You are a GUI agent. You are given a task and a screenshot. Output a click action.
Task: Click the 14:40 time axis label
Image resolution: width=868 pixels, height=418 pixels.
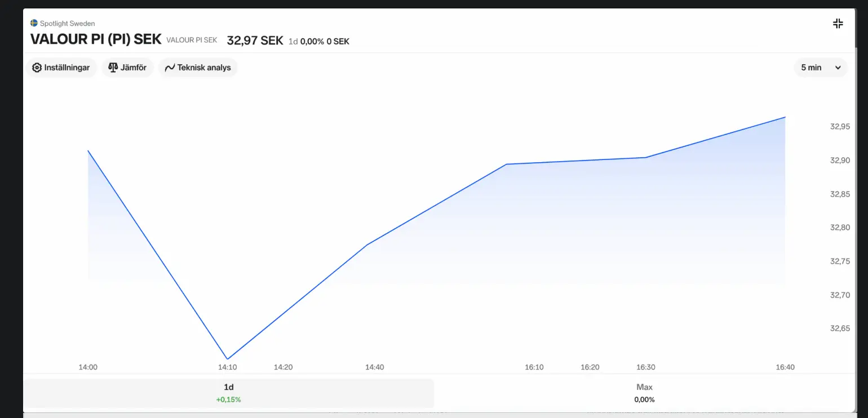(x=375, y=367)
